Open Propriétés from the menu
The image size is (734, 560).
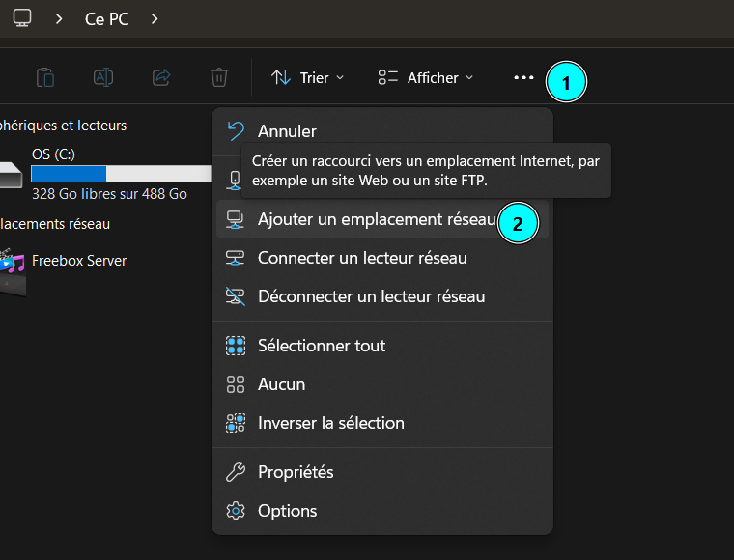point(296,472)
